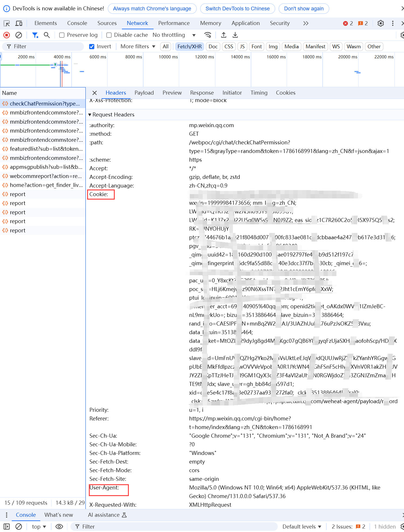Select the All filter type
This screenshot has width=404, height=532.
[166, 47]
